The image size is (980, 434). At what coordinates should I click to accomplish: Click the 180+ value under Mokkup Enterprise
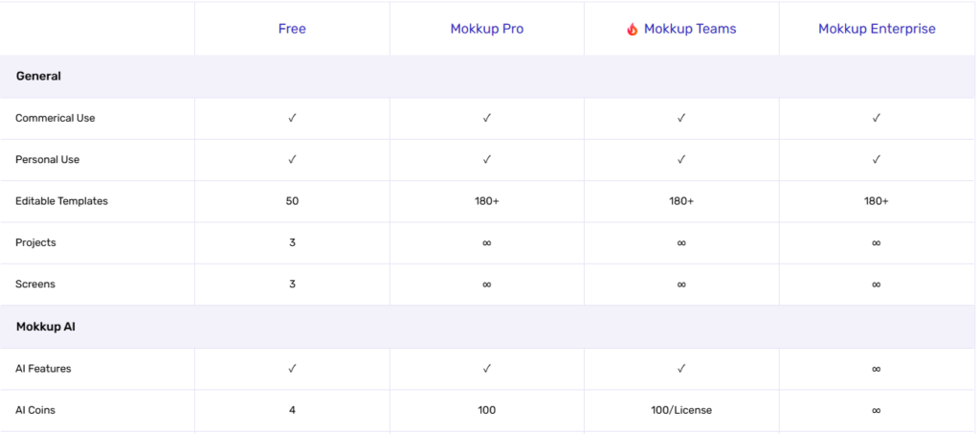[x=877, y=201]
